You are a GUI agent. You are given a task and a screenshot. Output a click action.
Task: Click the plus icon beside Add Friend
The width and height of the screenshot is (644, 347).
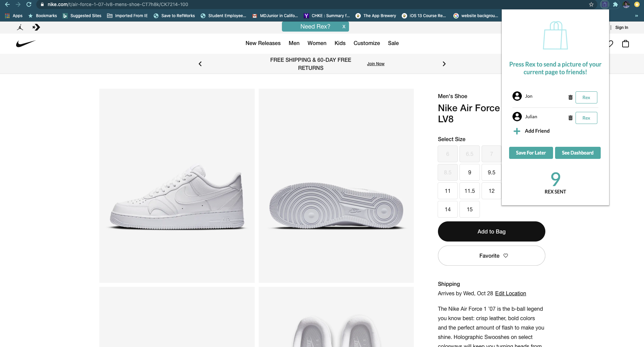pos(517,131)
